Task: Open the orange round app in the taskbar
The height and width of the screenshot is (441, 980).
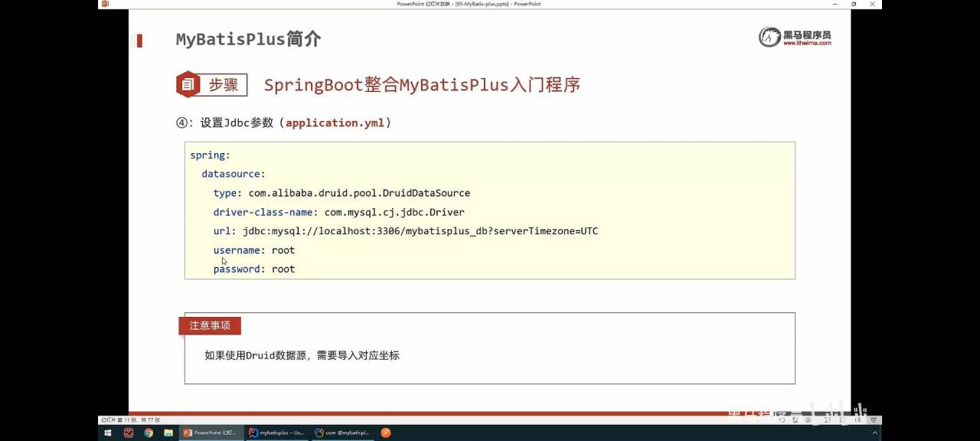Action: [386, 433]
